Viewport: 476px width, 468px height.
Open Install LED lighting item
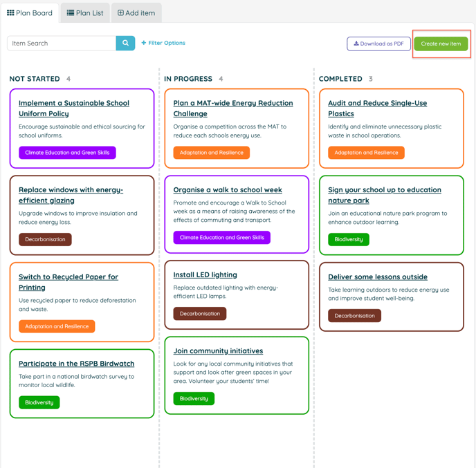pos(205,275)
